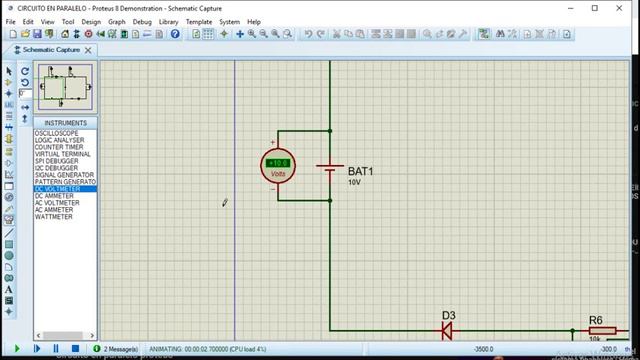The height and width of the screenshot is (360, 640).
Task: Pause the running simulation
Action: coord(56,349)
